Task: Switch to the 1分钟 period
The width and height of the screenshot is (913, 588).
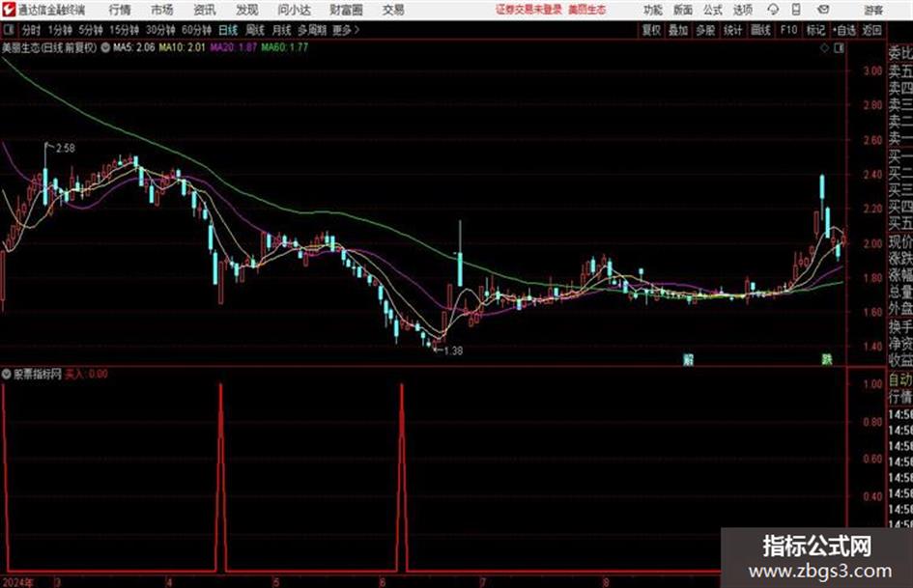Action: tap(59, 30)
